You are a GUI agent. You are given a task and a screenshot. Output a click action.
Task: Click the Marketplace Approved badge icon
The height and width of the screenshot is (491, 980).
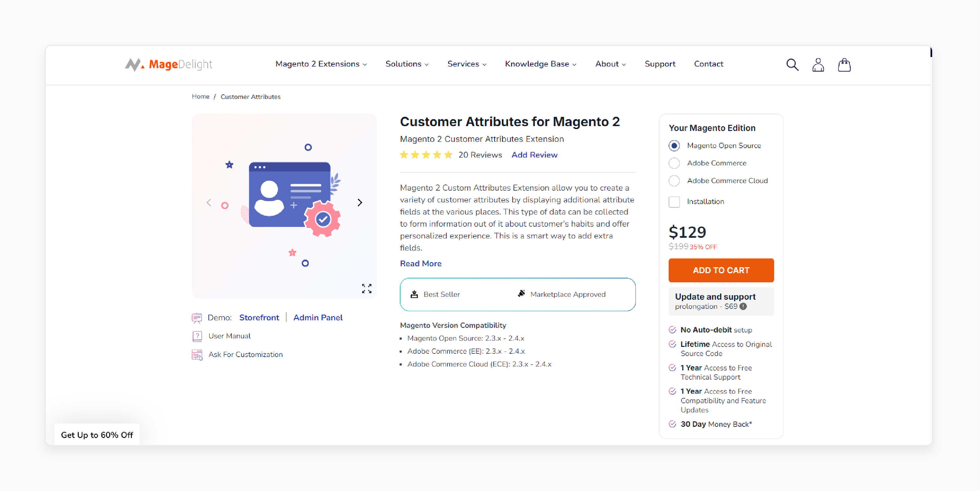click(x=520, y=294)
